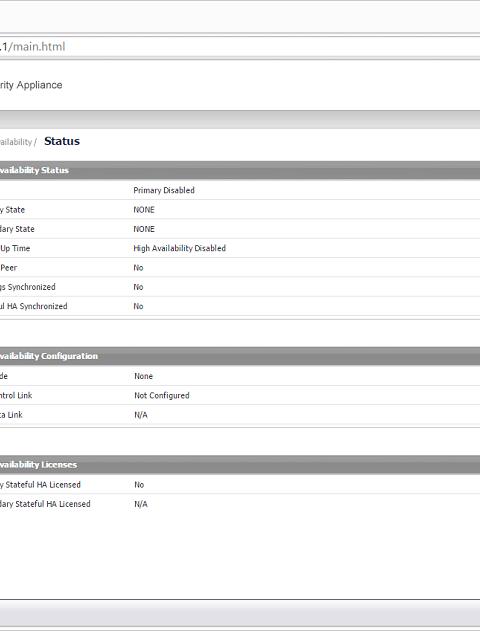Click the 'dary State' row label

[17, 229]
